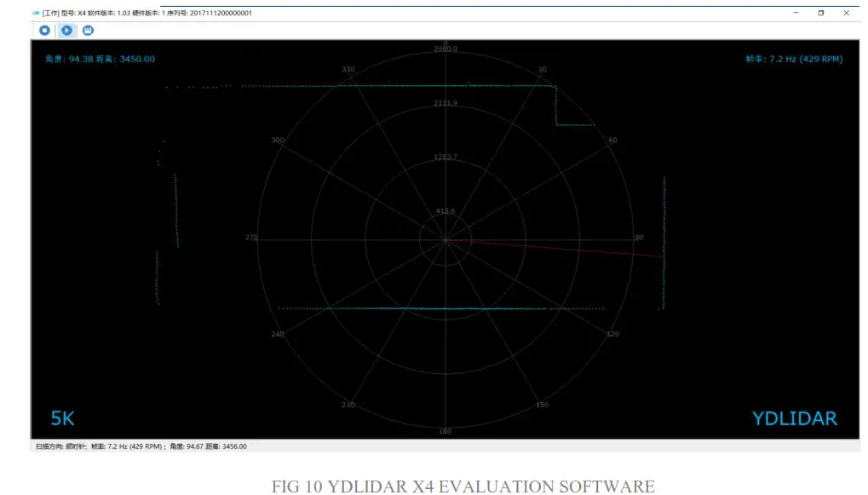Click the save scan data icon
The height and width of the screenshot is (495, 868).
point(87,30)
